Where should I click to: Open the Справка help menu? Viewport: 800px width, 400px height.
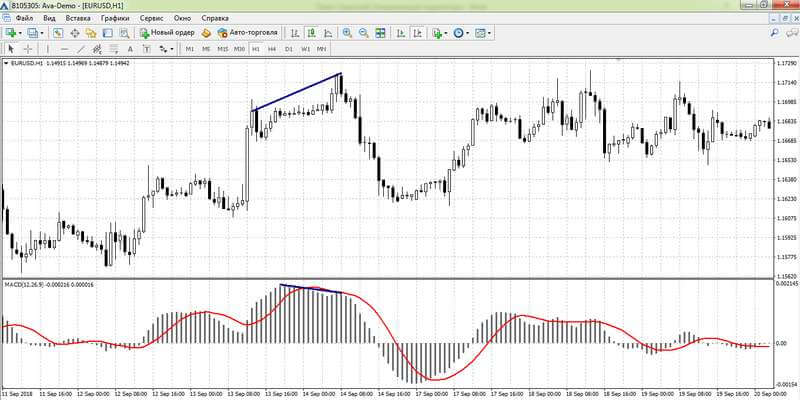point(214,18)
